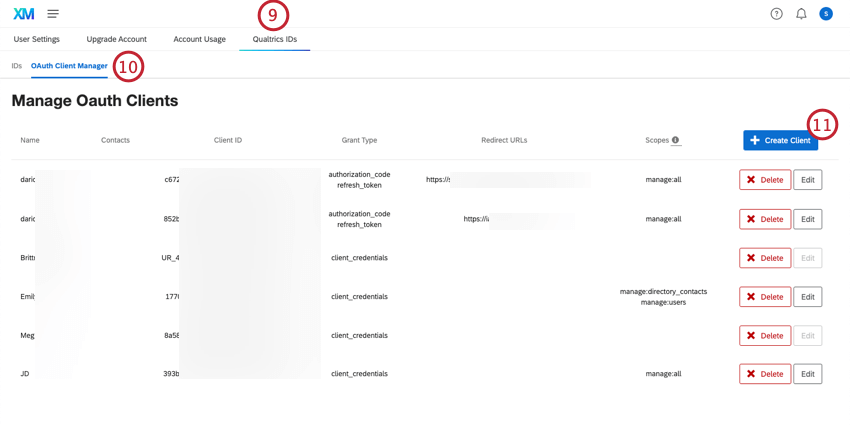The height and width of the screenshot is (425, 850).
Task: Edit the JD client entry
Action: coord(807,374)
